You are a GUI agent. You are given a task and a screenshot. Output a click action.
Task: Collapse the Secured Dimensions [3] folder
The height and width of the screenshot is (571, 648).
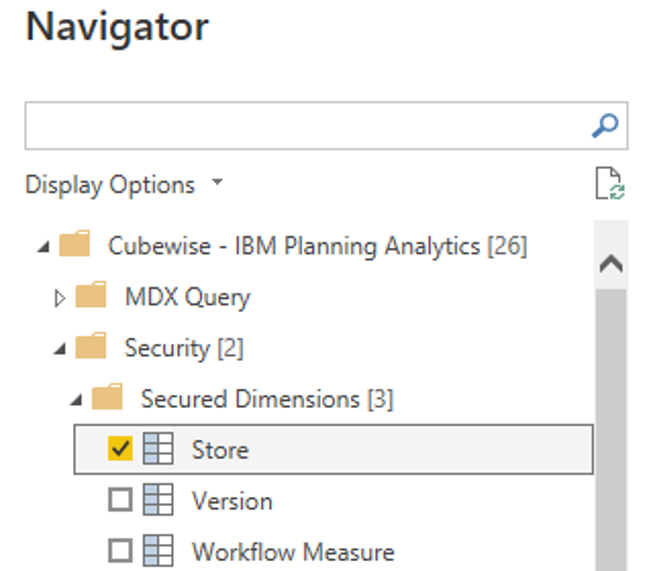[76, 400]
